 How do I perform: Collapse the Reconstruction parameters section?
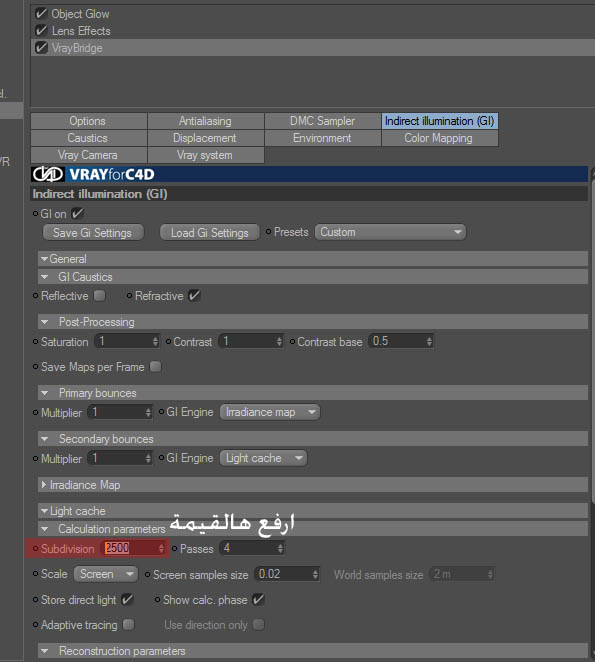44,651
